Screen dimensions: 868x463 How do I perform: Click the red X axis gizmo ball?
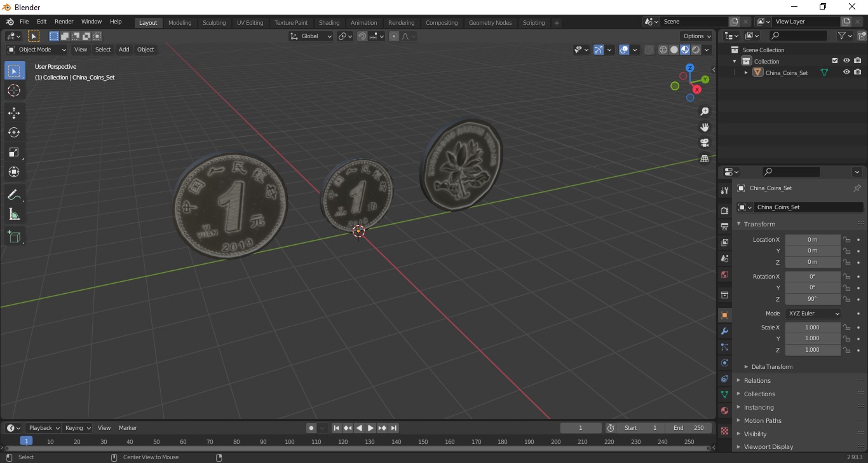click(x=697, y=90)
